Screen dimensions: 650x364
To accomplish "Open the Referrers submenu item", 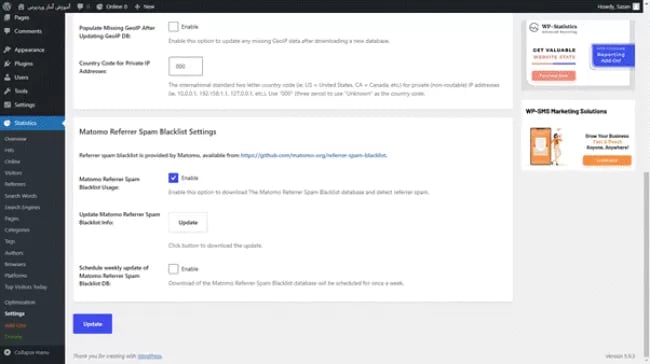I will tap(15, 184).
